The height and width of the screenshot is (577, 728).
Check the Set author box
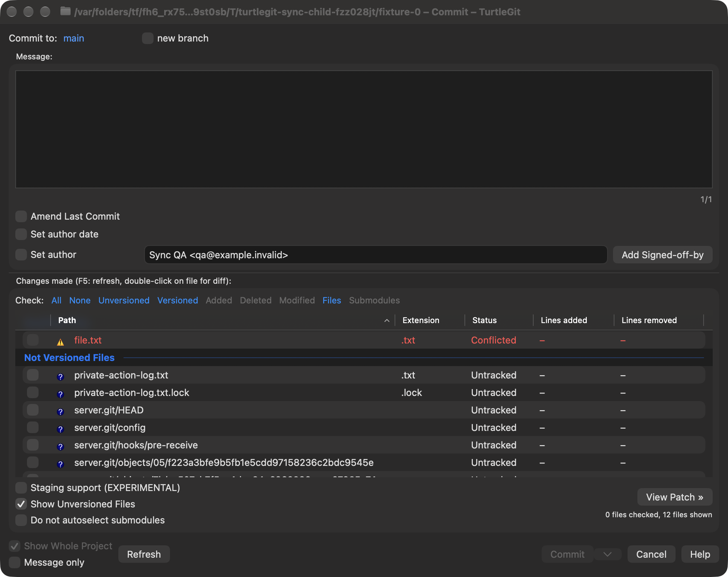pyautogui.click(x=21, y=255)
